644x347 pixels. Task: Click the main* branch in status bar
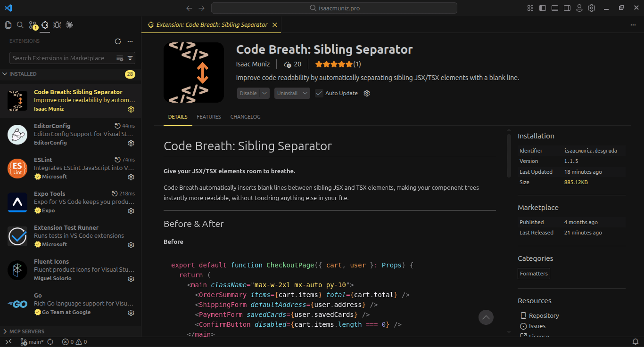32,342
